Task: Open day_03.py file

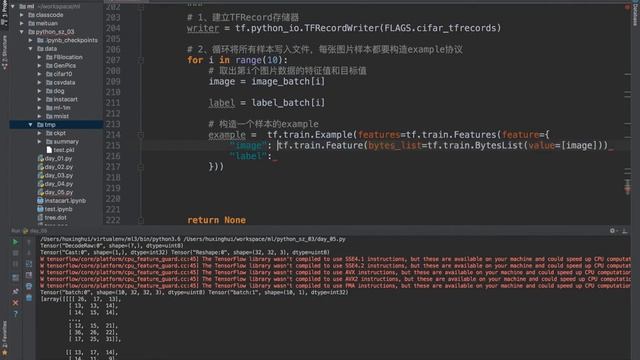Action: click(x=55, y=176)
